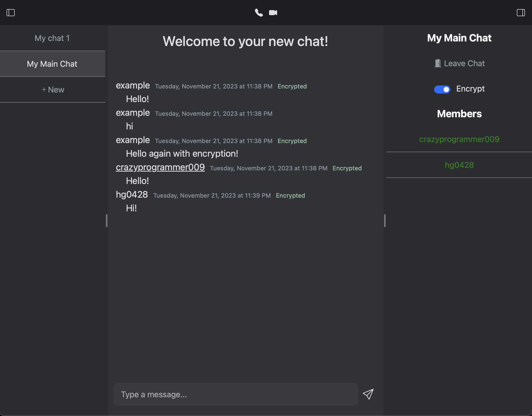
Task: Open the My chat 1 conversation
Action: (52, 38)
